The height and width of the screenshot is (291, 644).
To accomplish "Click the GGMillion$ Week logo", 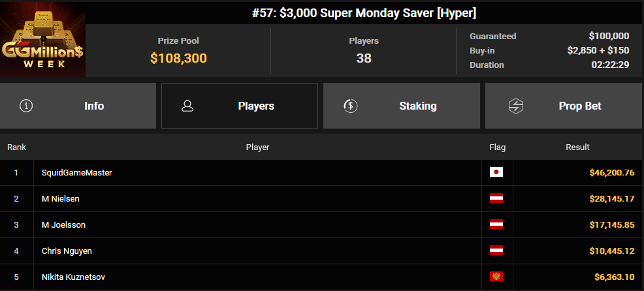I will (42, 40).
